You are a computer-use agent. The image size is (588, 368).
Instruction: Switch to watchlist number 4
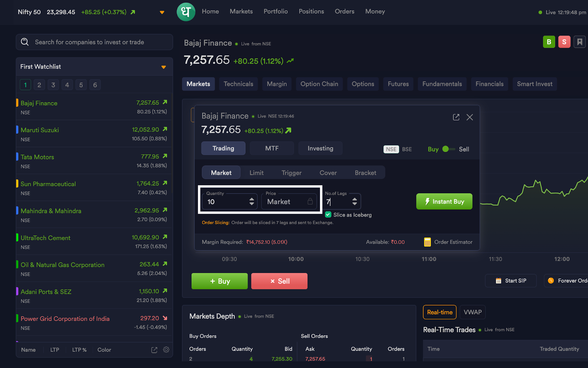pos(67,85)
